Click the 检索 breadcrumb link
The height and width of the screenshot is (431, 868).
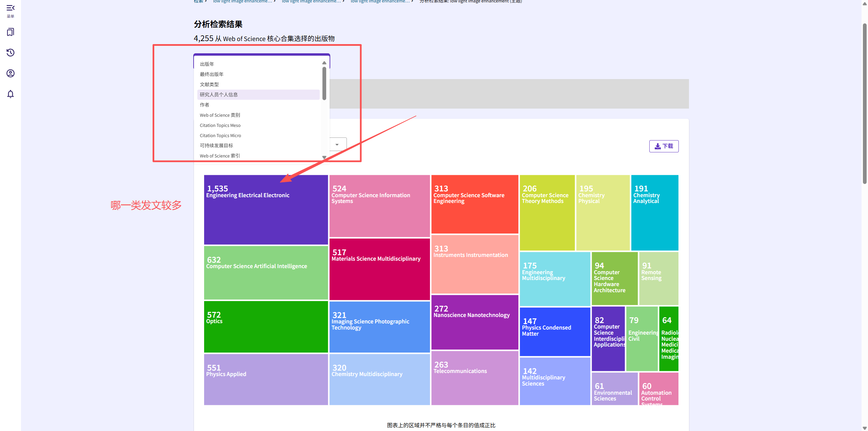click(198, 1)
